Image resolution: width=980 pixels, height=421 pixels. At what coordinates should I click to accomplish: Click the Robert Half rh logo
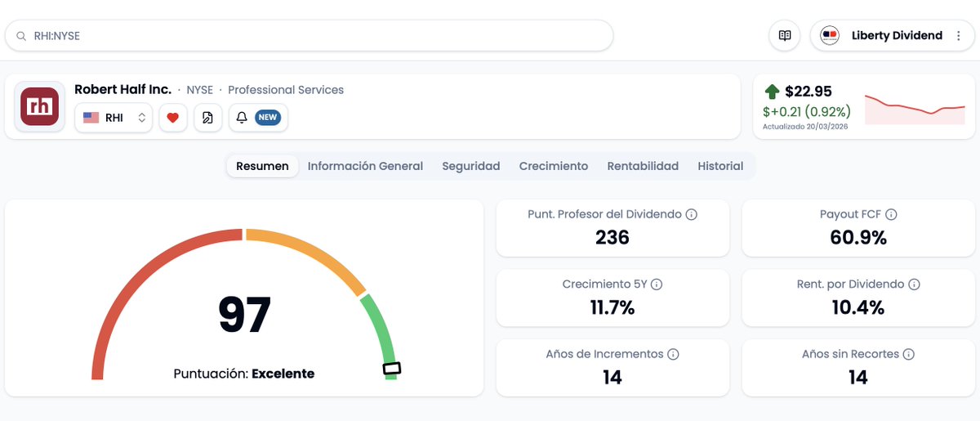click(40, 107)
